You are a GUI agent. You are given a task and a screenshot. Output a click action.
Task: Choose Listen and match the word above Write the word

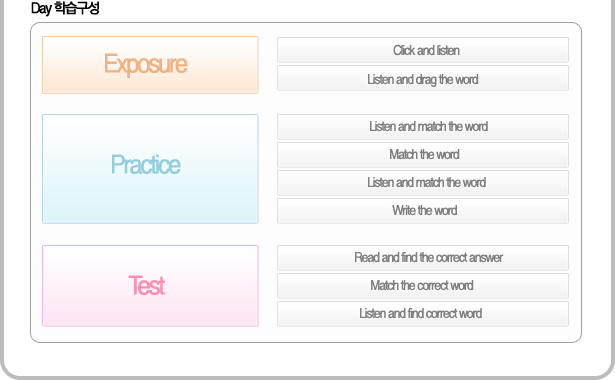pyautogui.click(x=423, y=183)
